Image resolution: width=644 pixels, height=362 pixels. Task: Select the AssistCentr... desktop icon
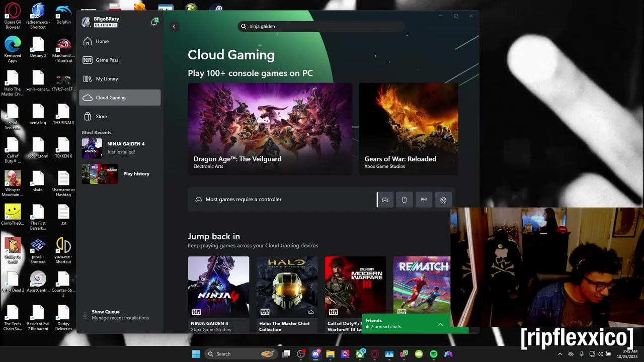coord(38,282)
